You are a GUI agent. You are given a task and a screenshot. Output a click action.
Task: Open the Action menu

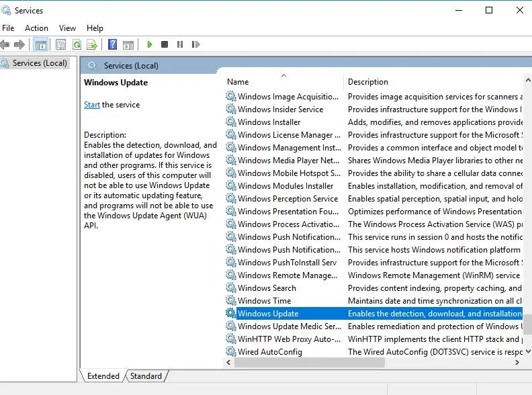pyautogui.click(x=36, y=28)
